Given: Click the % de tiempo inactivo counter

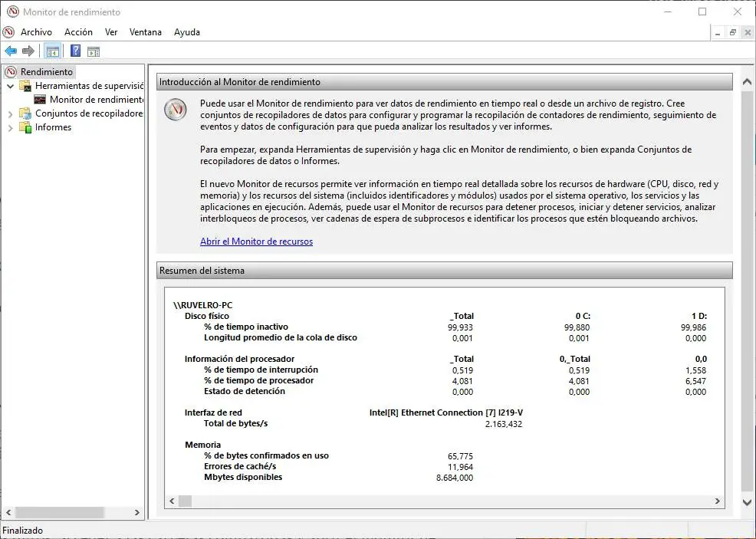Looking at the screenshot, I should [x=246, y=327].
